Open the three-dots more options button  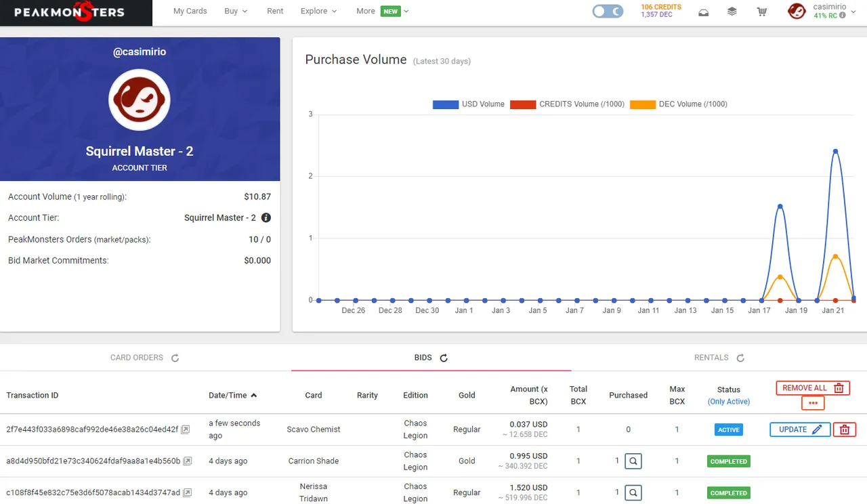tap(813, 403)
